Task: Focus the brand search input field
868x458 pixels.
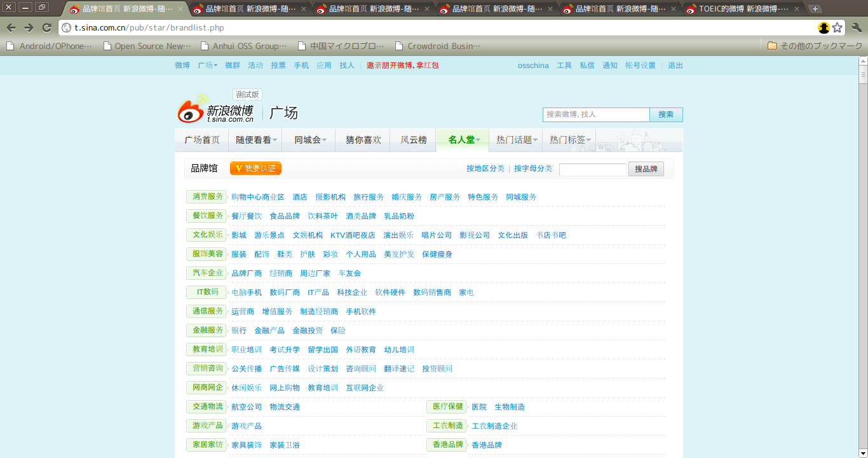Action: pos(593,170)
